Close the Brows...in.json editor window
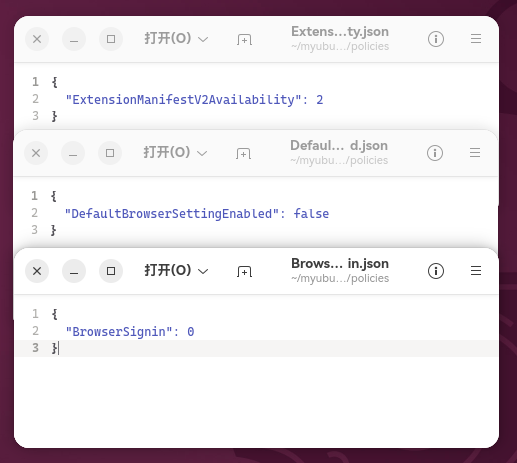Screen dimensions: 517x463 (37, 271)
